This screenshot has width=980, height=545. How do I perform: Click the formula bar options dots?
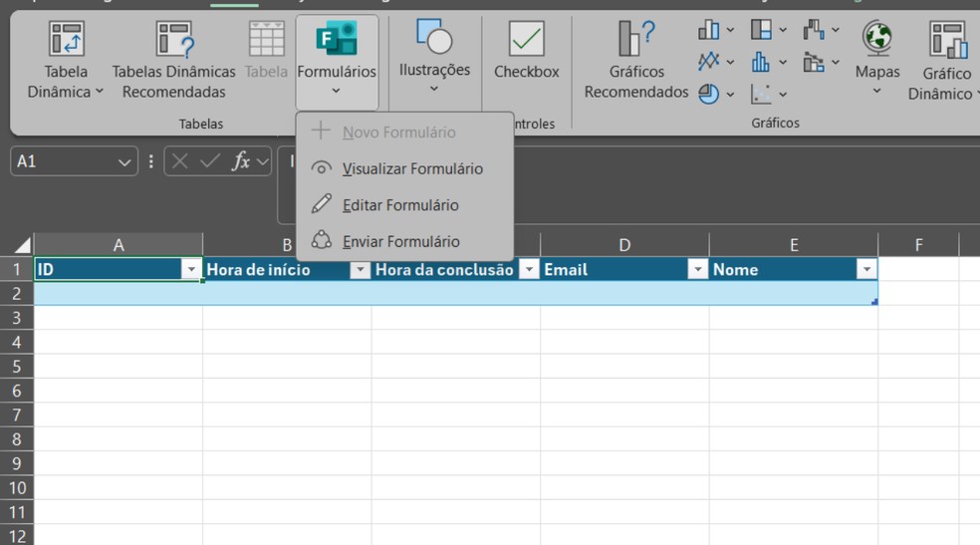151,161
